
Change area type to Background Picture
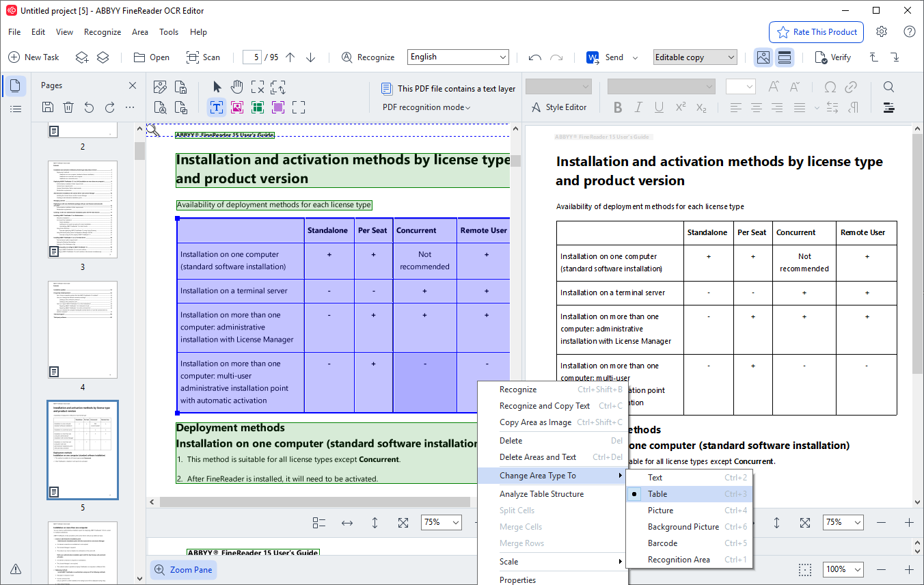[689, 527]
